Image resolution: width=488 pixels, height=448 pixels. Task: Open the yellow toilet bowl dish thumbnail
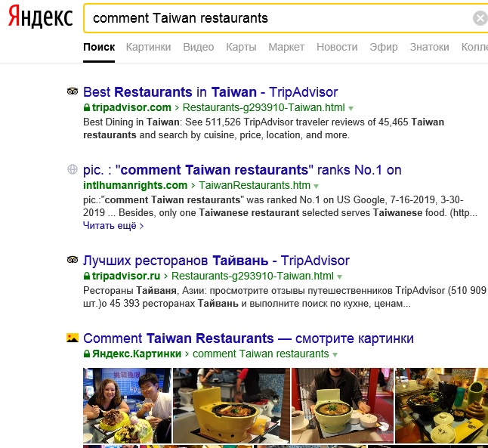pos(231,405)
